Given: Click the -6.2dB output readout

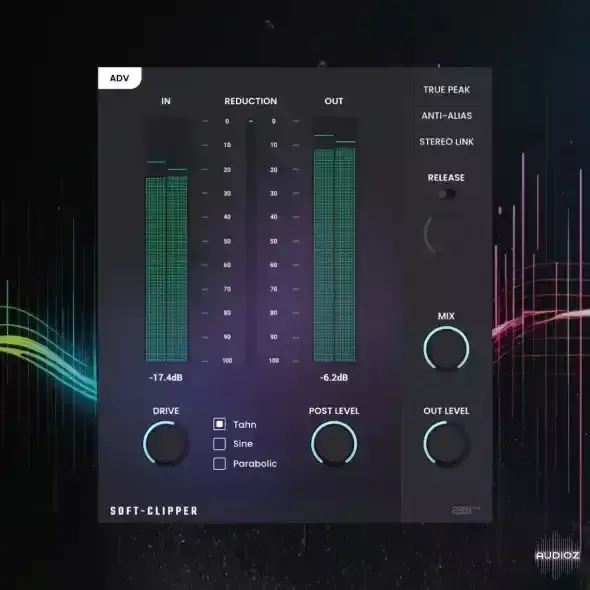Looking at the screenshot, I should click(x=334, y=377).
